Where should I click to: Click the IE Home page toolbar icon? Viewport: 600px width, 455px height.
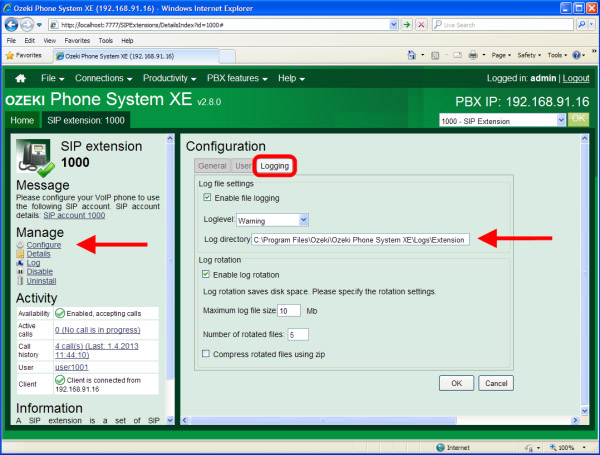click(412, 55)
